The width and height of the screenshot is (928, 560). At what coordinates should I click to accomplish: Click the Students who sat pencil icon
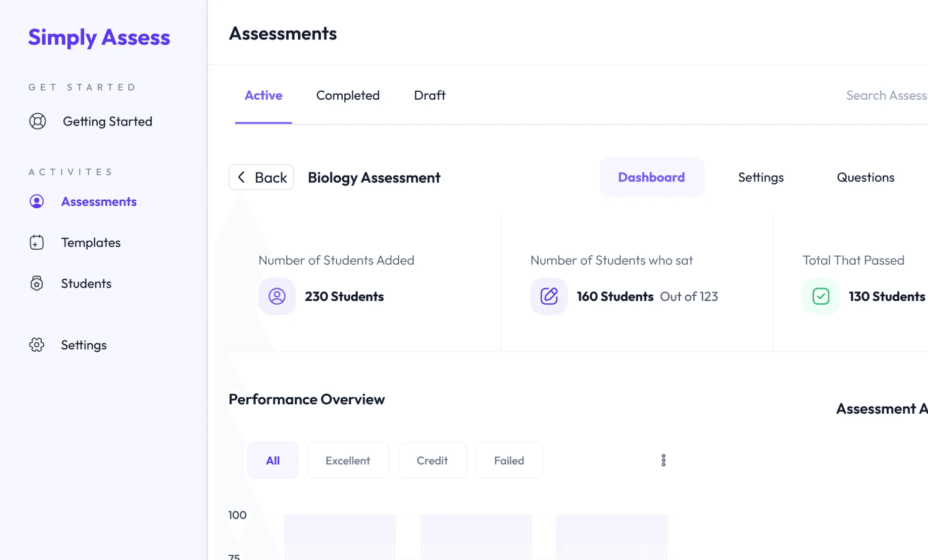(549, 296)
